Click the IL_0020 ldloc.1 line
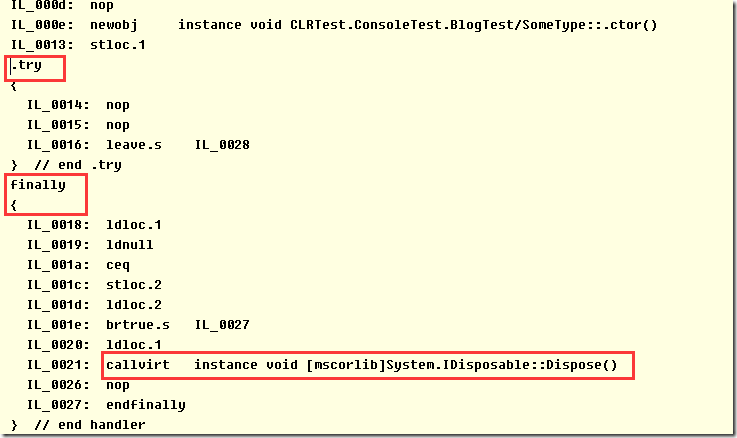Screen dimensions: 737x438 (94, 345)
